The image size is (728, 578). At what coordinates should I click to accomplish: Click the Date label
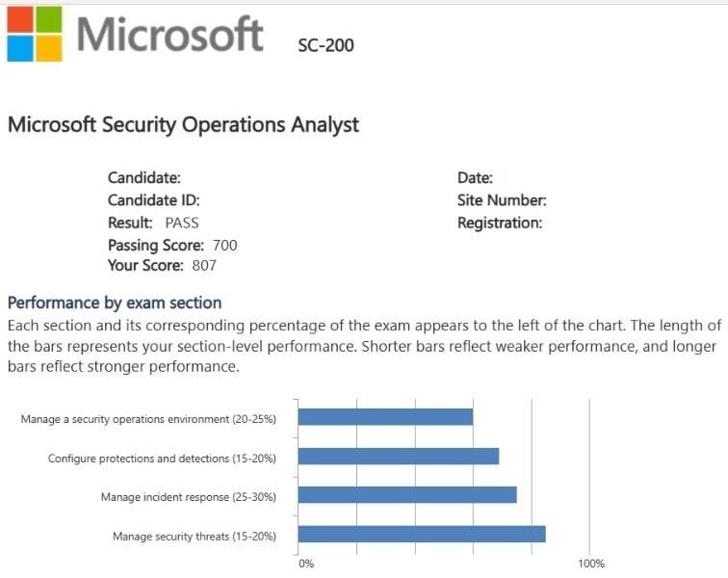[x=475, y=177]
